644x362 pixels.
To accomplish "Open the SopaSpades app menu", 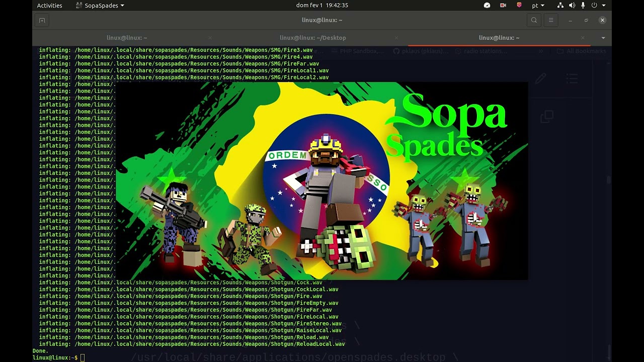I will tap(100, 6).
